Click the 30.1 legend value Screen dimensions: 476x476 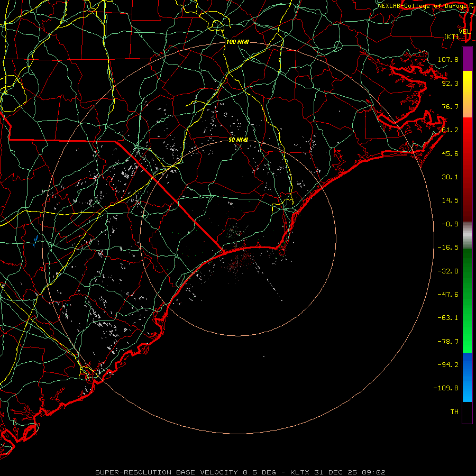tap(450, 177)
